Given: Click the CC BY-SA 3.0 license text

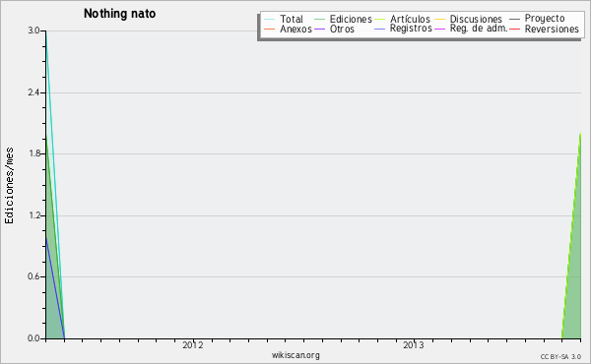Looking at the screenshot, I should [x=560, y=357].
